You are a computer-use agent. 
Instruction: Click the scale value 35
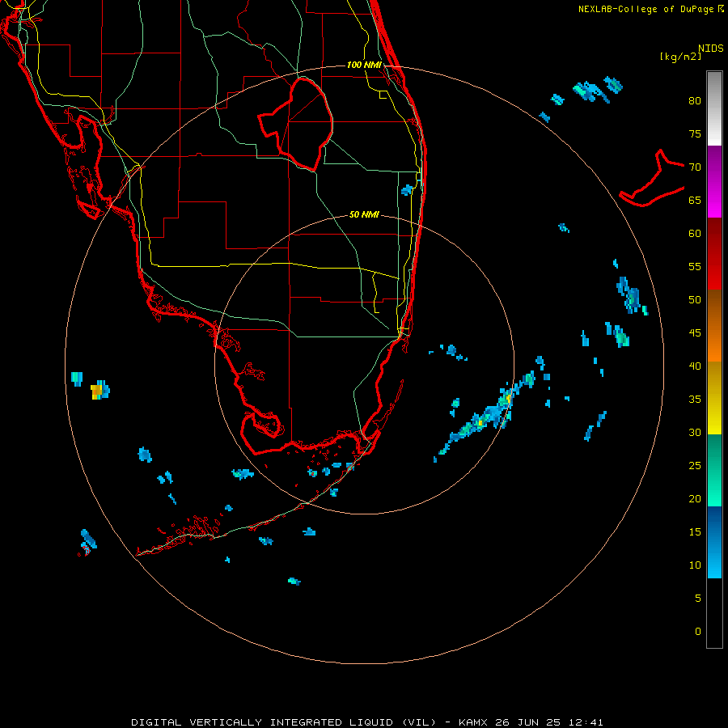695,400
